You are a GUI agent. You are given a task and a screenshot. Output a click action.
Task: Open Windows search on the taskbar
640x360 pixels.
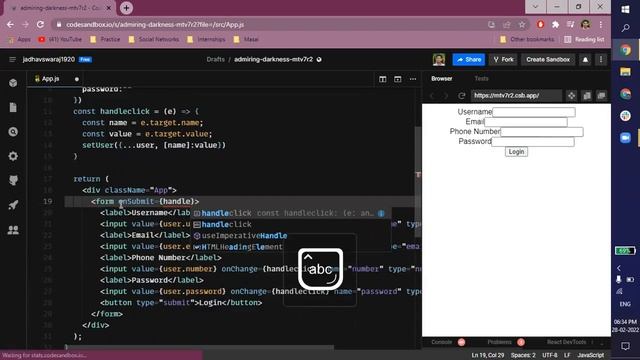[x=625, y=28]
